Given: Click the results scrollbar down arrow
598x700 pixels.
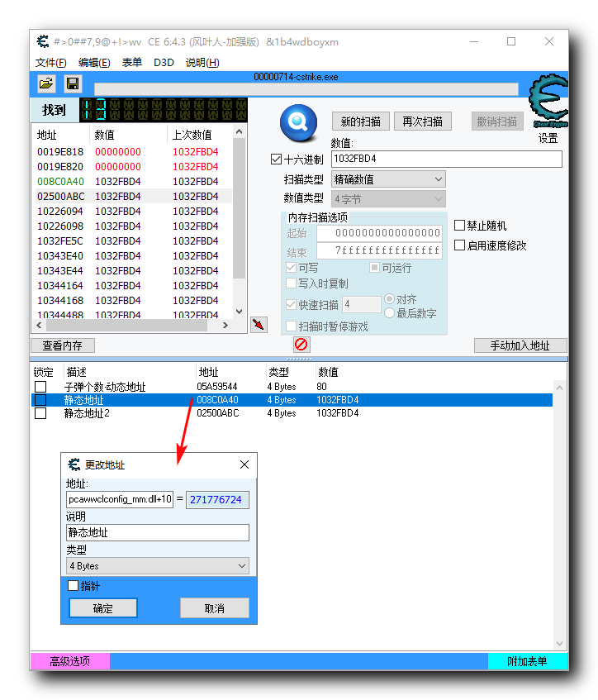Looking at the screenshot, I should point(240,312).
